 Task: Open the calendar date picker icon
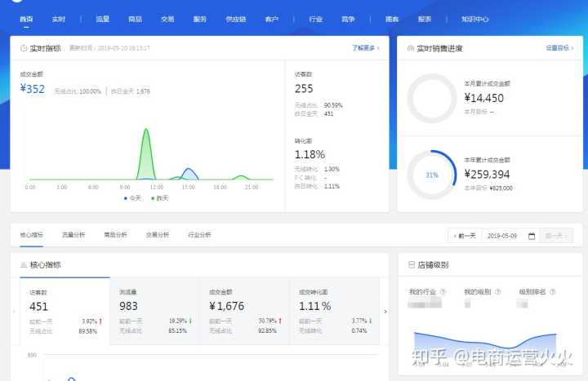click(x=532, y=236)
